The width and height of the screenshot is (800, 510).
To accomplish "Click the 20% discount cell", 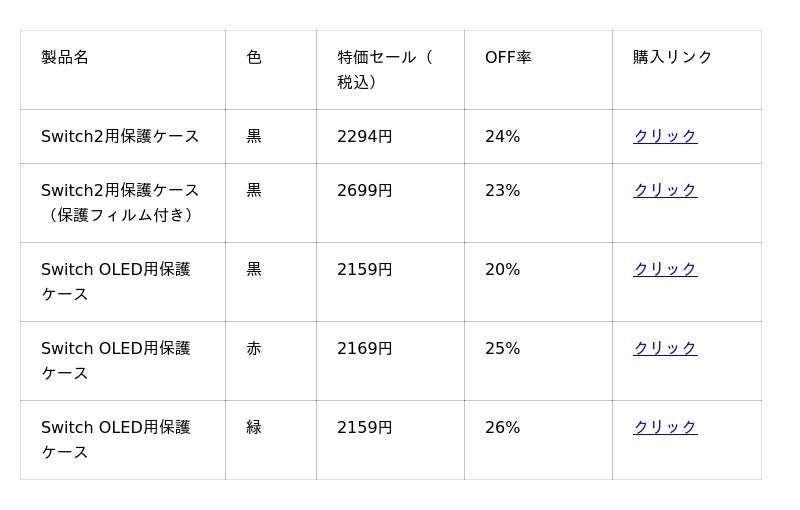I will coord(502,269).
